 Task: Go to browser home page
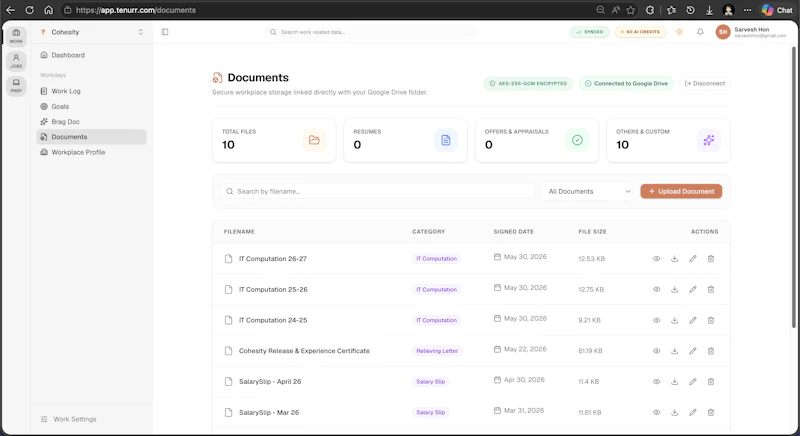tap(48, 10)
